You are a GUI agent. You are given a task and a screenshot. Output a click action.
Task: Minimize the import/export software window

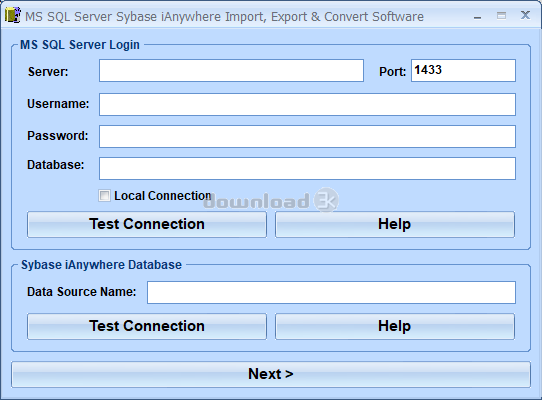coord(478,17)
